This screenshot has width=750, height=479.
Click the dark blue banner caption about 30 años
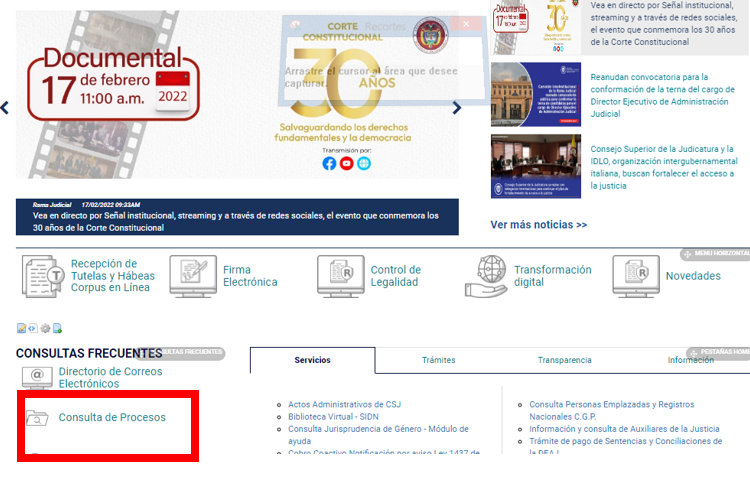click(237, 217)
